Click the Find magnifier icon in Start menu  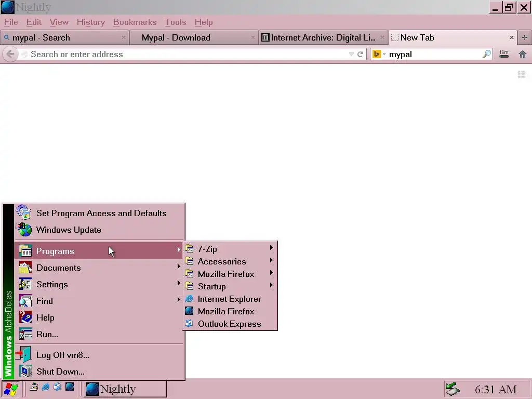(x=25, y=301)
